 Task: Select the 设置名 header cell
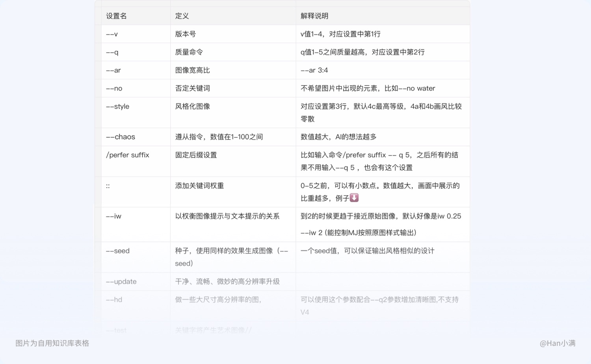tap(136, 16)
